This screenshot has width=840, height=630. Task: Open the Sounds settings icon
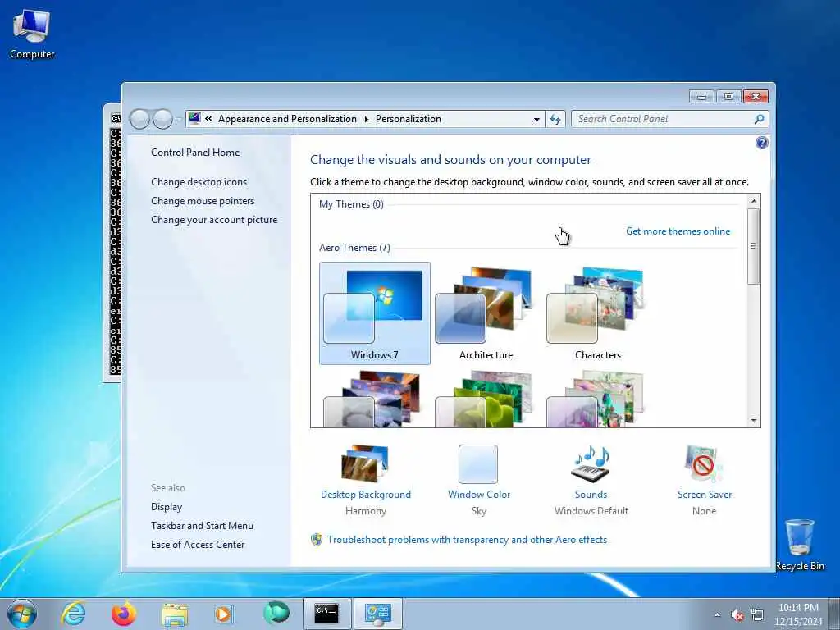coord(591,464)
